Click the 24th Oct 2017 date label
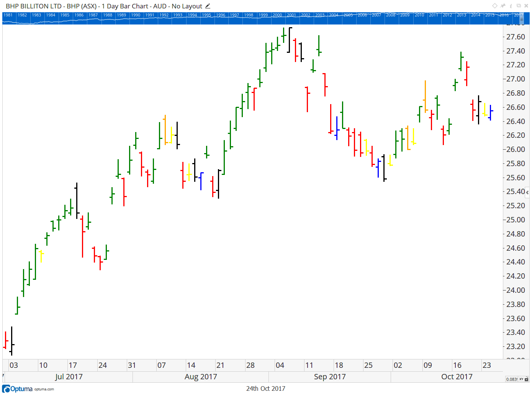The width and height of the screenshot is (532, 395). point(265,388)
